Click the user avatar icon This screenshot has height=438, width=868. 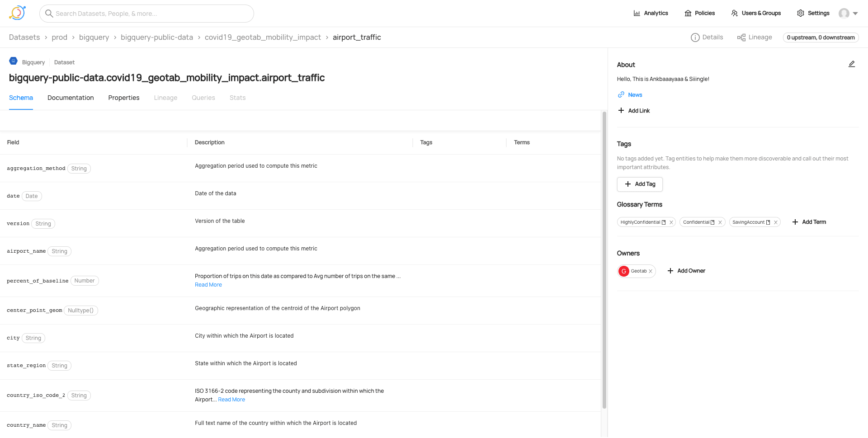(x=844, y=13)
